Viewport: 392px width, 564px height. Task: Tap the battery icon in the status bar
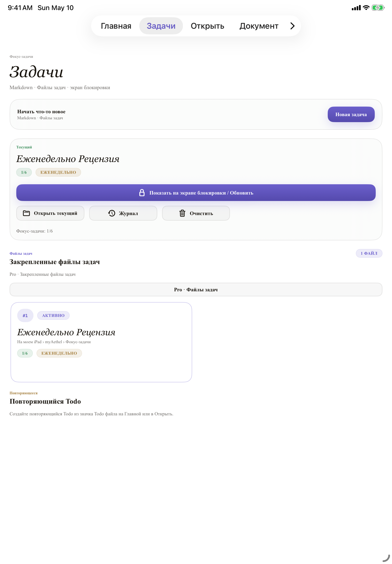(378, 8)
